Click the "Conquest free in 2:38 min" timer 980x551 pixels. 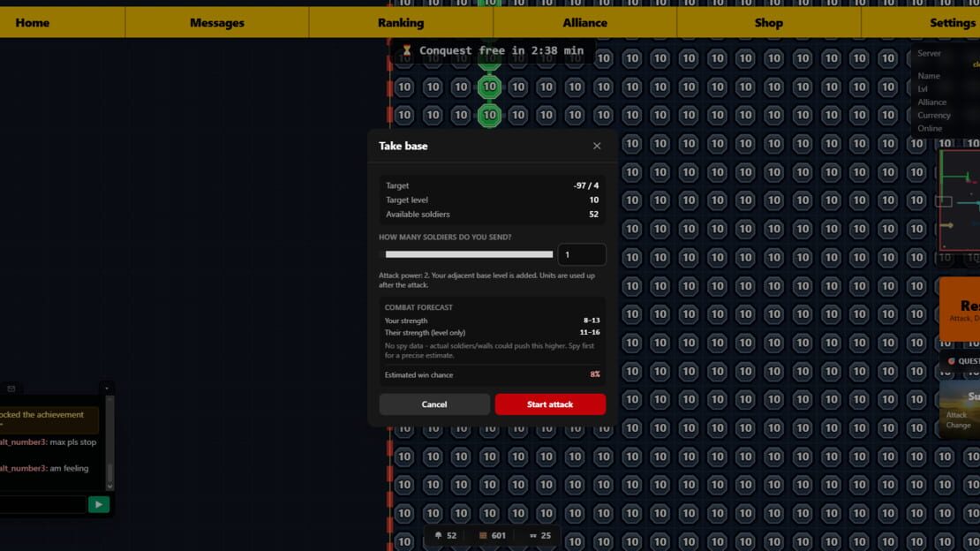(501, 50)
